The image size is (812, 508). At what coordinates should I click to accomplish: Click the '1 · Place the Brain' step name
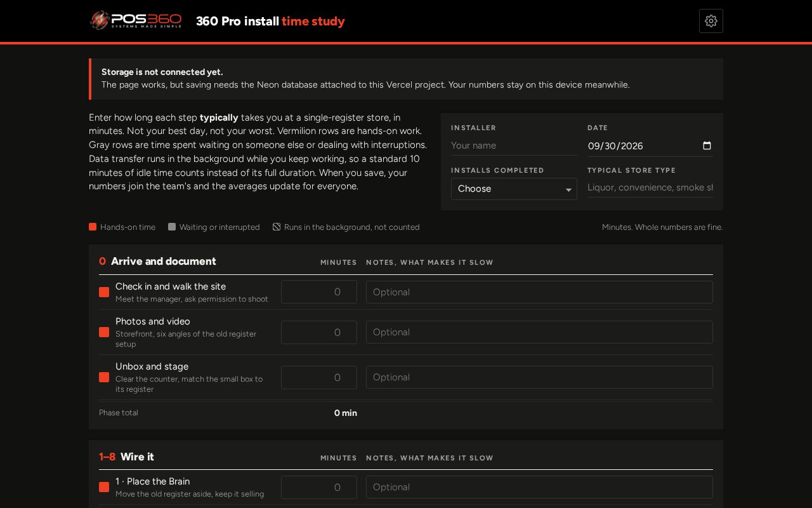tap(152, 481)
